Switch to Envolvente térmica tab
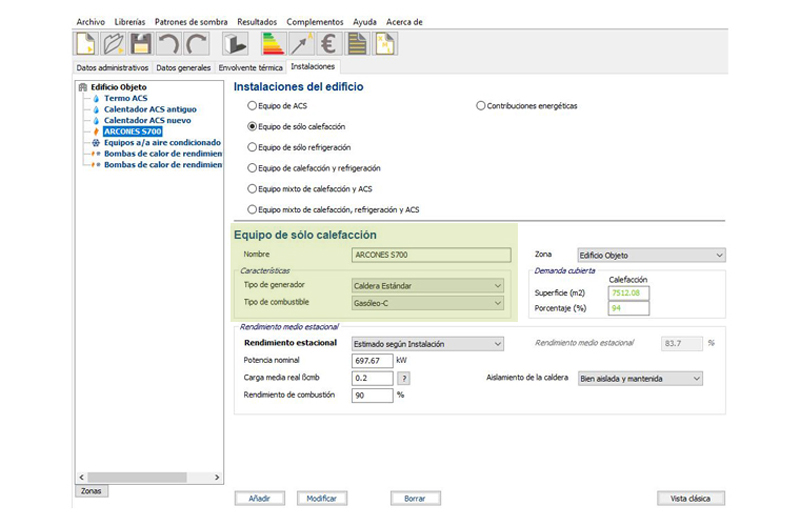The image size is (800, 526). (x=251, y=68)
